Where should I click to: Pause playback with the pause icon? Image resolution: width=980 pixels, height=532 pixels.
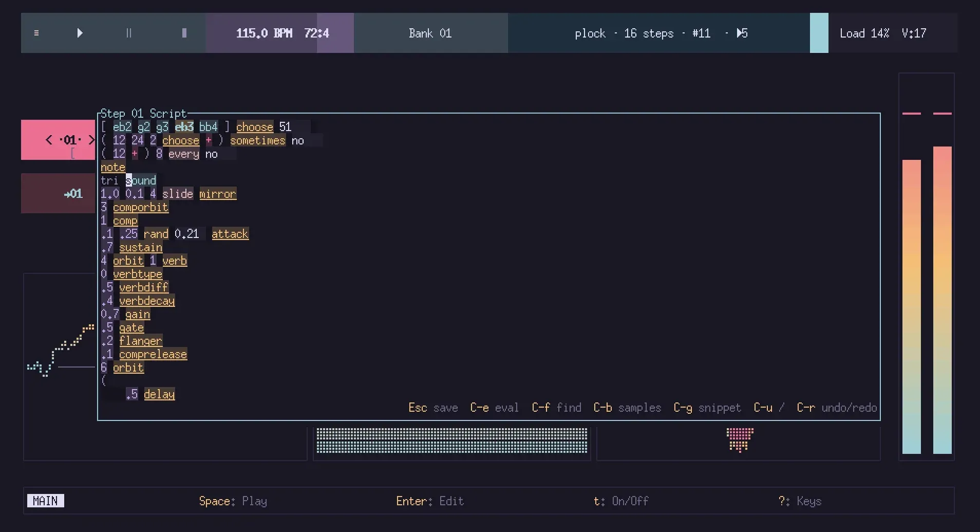pos(129,33)
